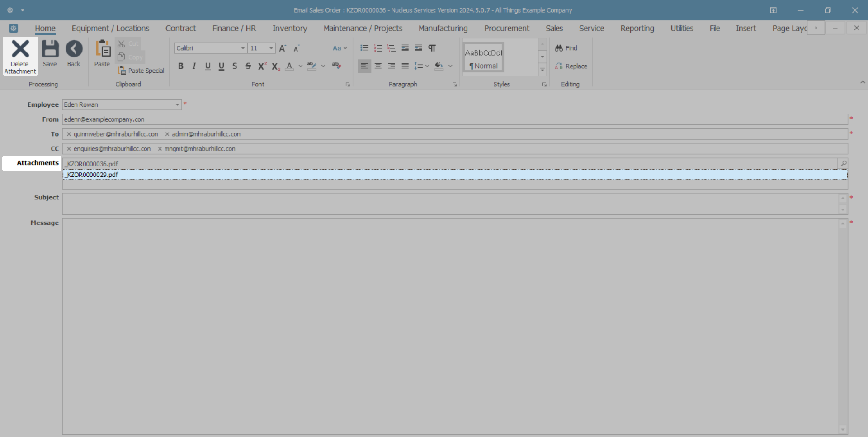Expand the font color options arrow
The width and height of the screenshot is (868, 437).
coord(301,66)
